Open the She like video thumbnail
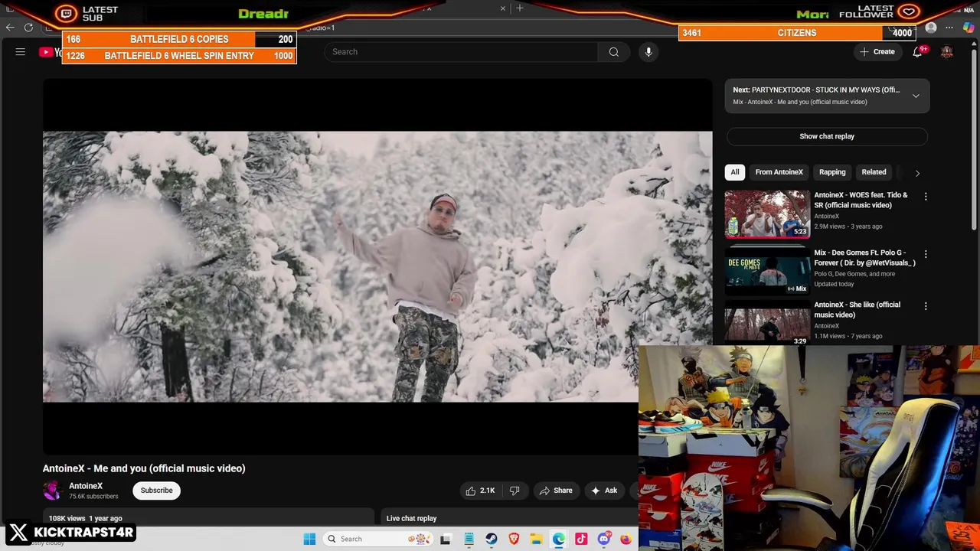Viewport: 980px width, 551px height. pyautogui.click(x=767, y=324)
